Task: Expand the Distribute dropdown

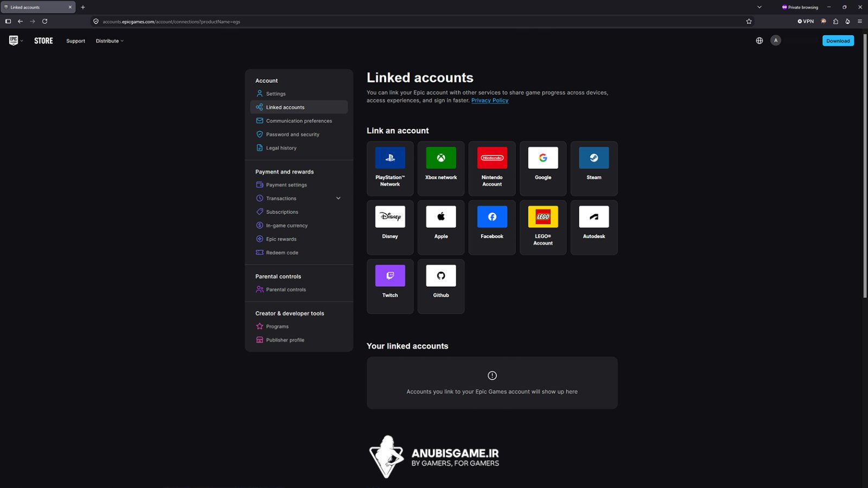Action: (x=110, y=41)
